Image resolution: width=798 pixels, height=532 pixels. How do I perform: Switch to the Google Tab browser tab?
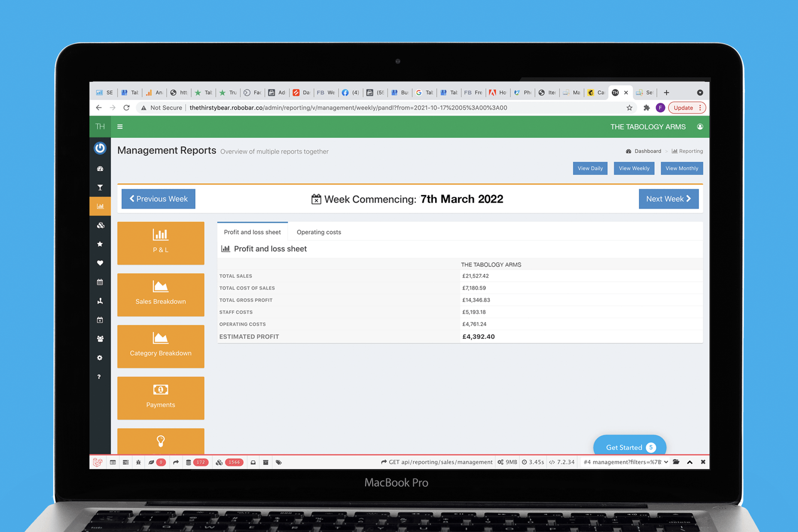click(x=424, y=93)
